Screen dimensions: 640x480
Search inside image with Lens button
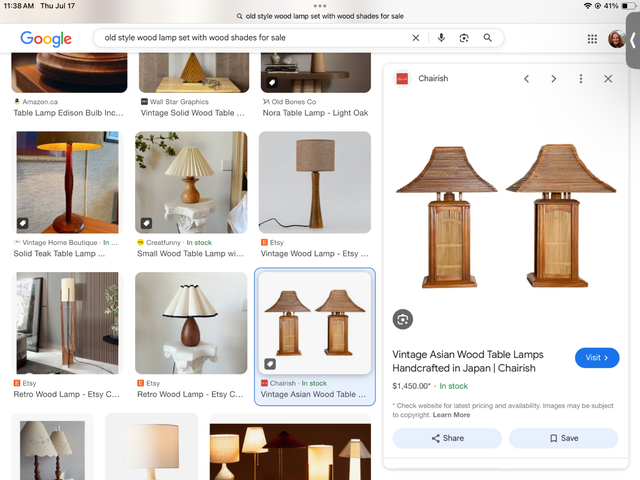403,319
